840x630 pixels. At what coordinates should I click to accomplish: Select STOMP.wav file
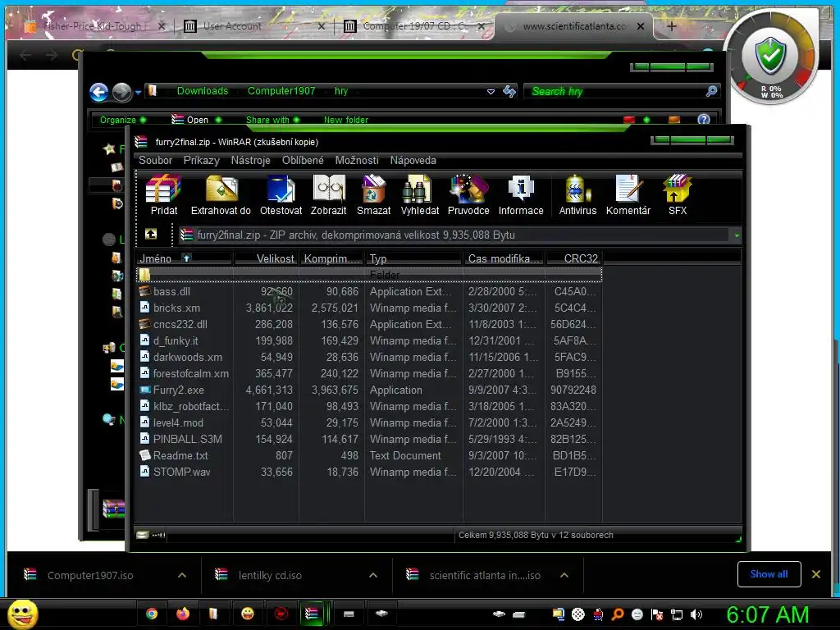pyautogui.click(x=369, y=472)
